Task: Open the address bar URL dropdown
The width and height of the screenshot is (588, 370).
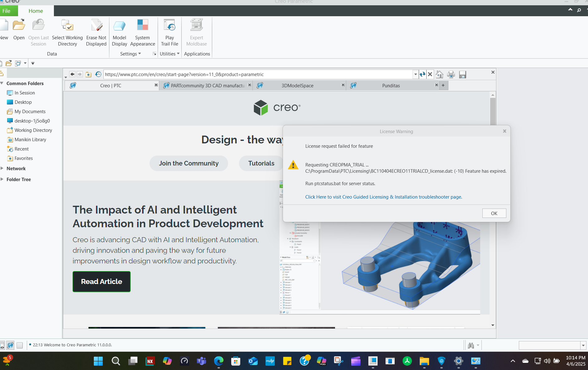Action: [x=416, y=74]
